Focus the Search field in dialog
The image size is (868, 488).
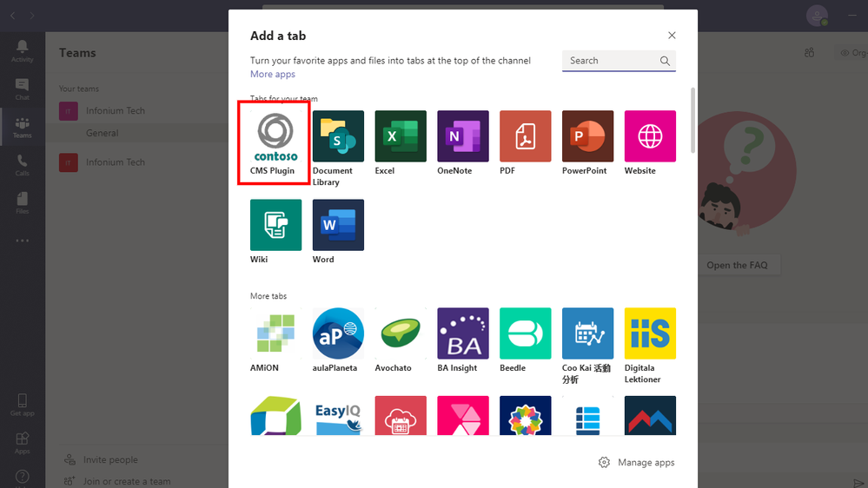(x=619, y=61)
